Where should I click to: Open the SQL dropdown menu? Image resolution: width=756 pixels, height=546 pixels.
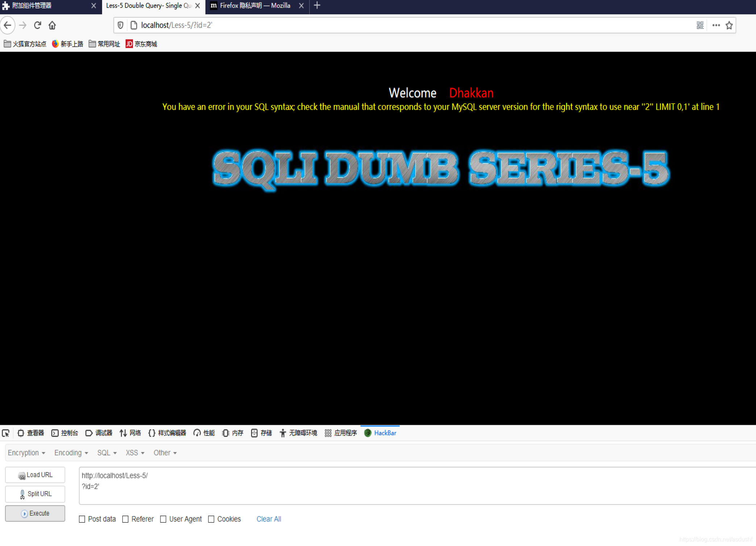pyautogui.click(x=107, y=453)
